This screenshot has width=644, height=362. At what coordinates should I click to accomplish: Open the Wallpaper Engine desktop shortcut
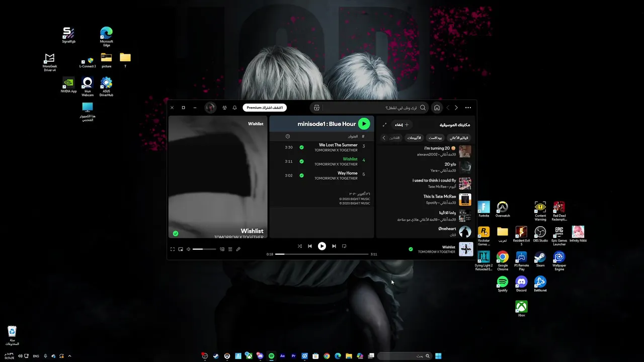[x=559, y=260]
